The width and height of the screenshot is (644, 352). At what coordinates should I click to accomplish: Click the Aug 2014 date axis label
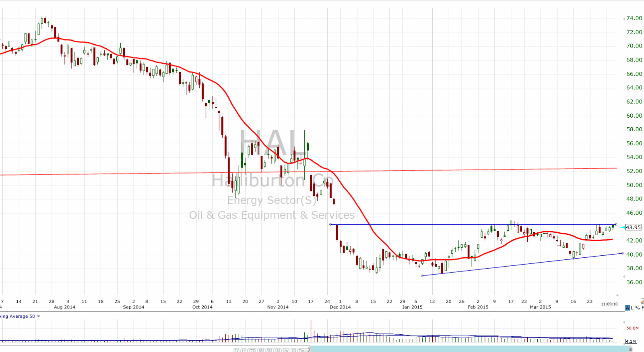coord(64,307)
